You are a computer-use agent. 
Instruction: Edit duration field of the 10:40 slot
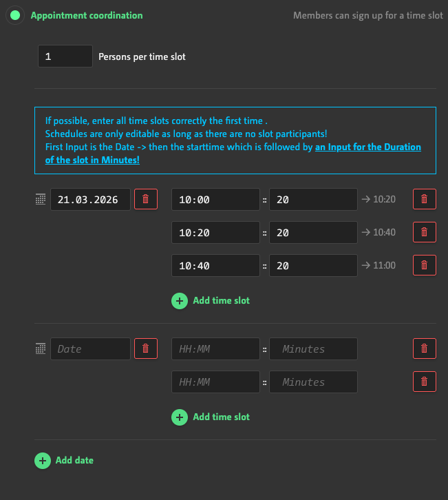313,265
